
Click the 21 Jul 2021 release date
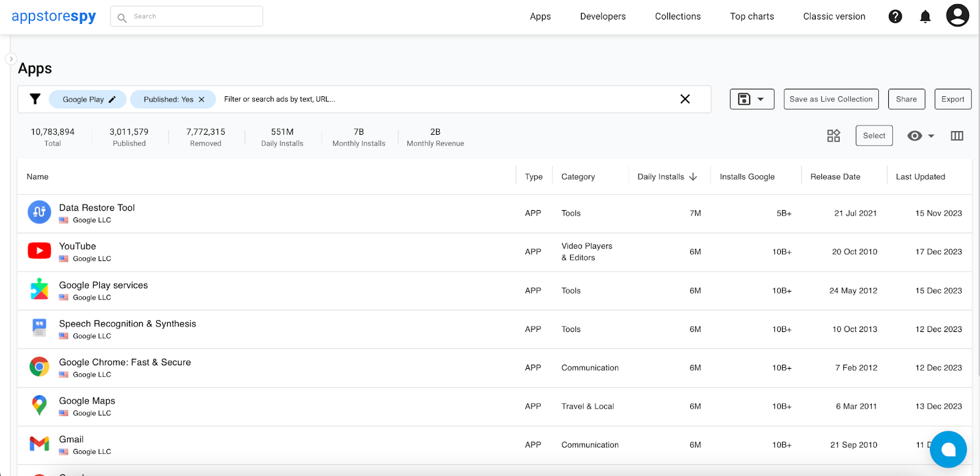coord(855,213)
